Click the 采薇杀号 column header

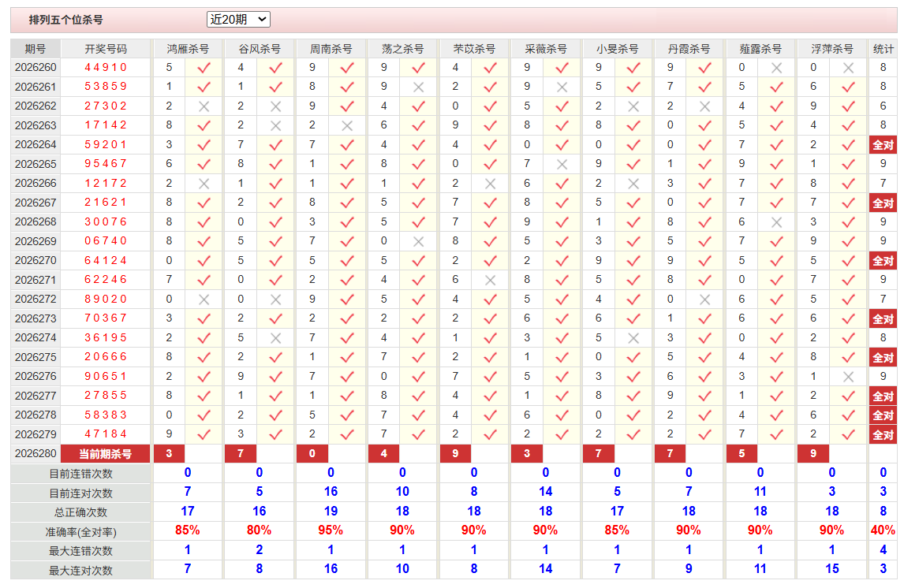point(545,49)
